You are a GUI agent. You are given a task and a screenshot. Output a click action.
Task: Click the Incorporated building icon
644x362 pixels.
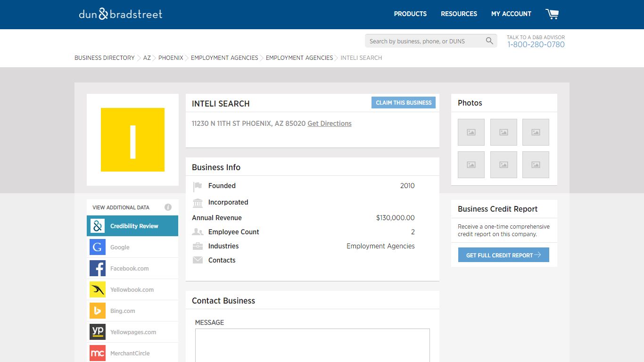tap(198, 203)
